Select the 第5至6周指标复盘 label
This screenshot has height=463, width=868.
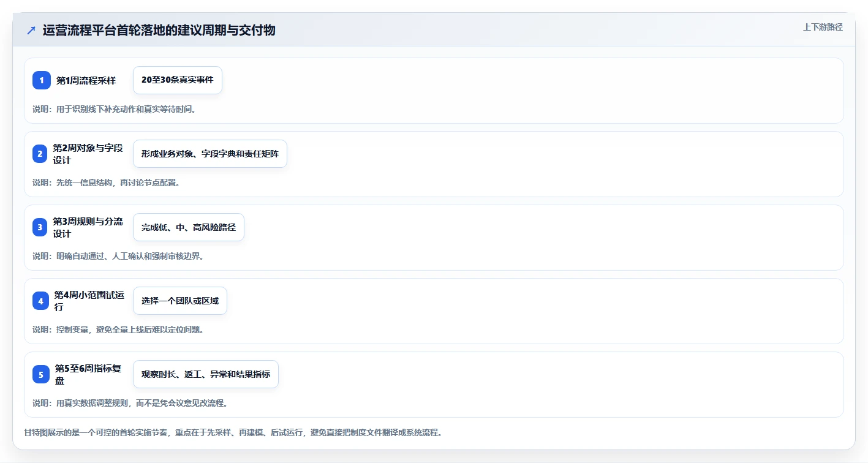click(x=89, y=374)
